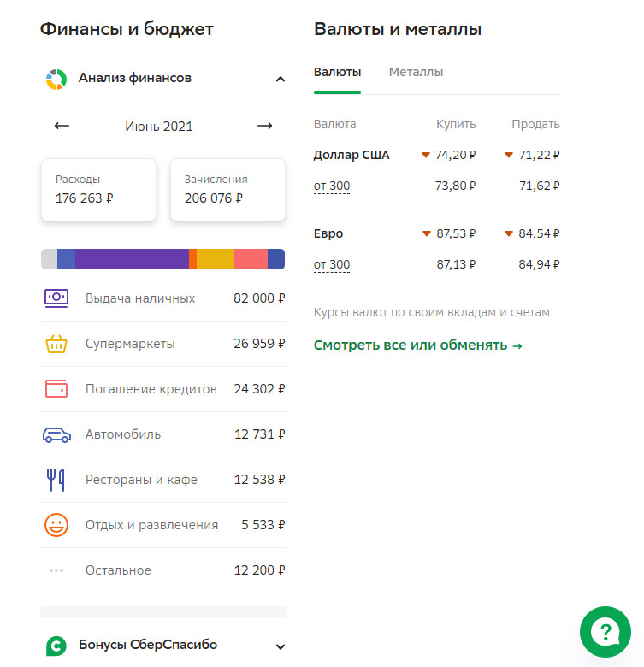Select the Валюты tab
The image size is (644, 667).
point(337,73)
